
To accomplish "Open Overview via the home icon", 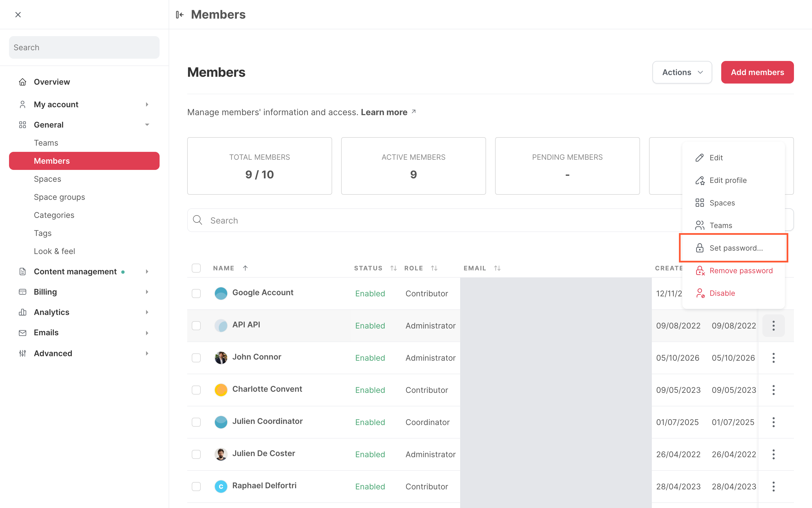I will tap(23, 82).
